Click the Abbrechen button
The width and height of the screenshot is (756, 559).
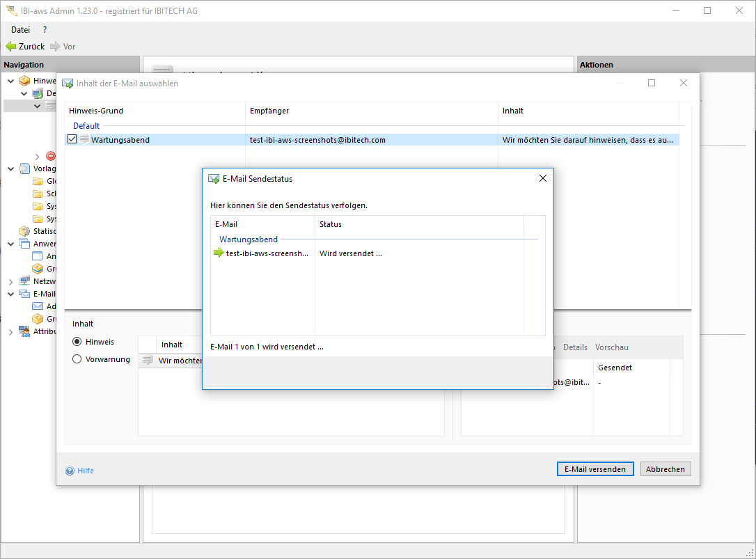click(x=666, y=469)
